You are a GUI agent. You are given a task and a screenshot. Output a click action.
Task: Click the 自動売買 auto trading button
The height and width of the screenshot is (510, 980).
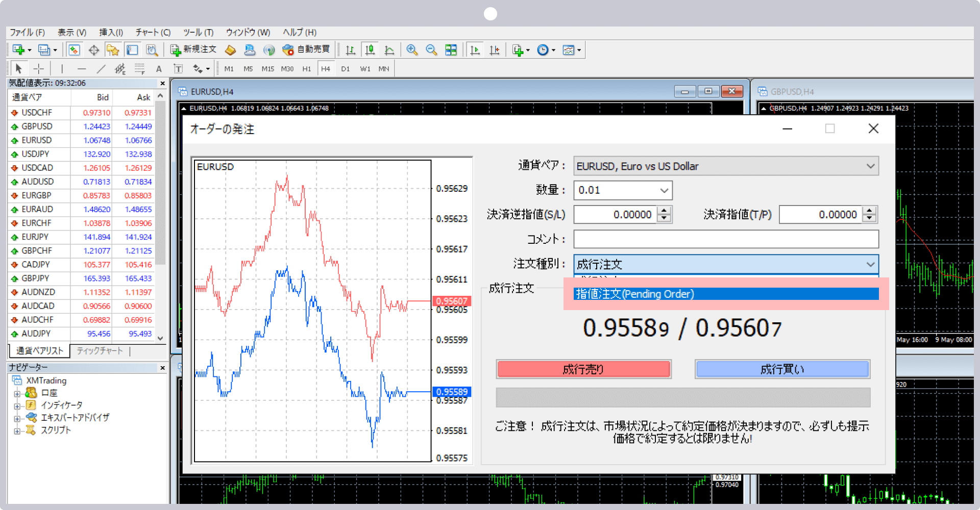tap(306, 49)
